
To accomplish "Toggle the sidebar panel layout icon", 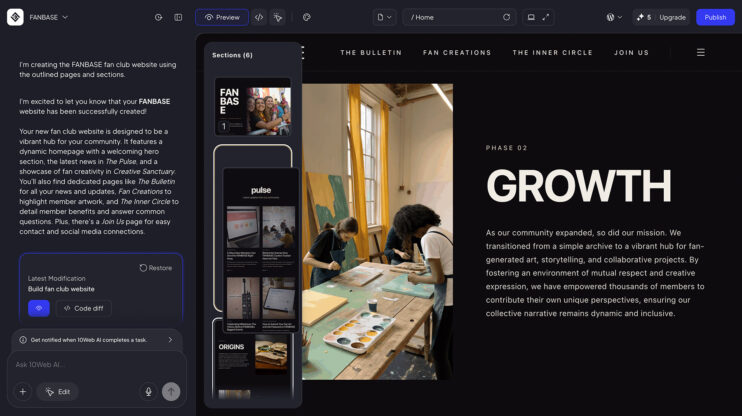I will click(178, 17).
